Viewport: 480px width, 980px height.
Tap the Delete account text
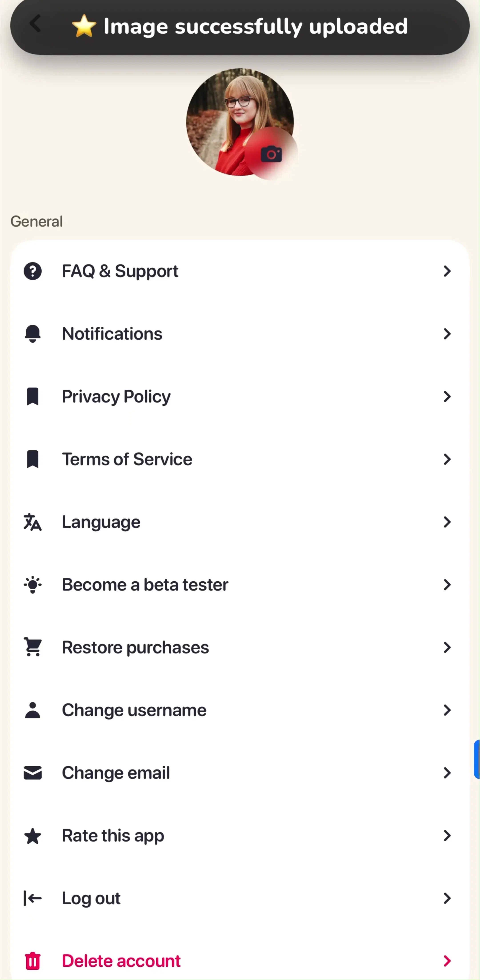[x=121, y=961]
